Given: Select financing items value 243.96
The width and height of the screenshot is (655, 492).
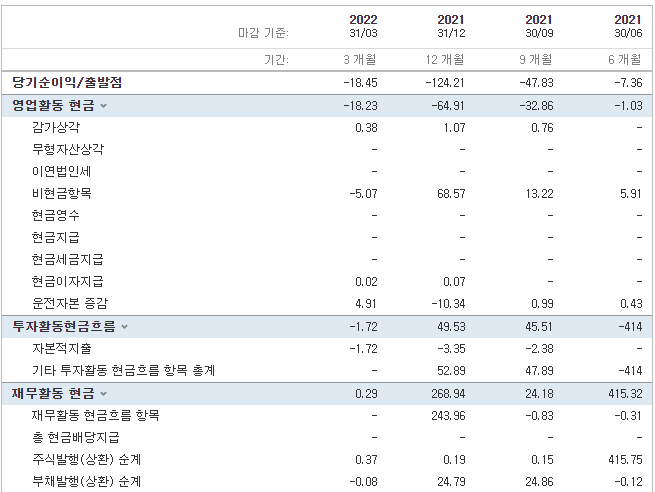Looking at the screenshot, I should pos(448,416).
